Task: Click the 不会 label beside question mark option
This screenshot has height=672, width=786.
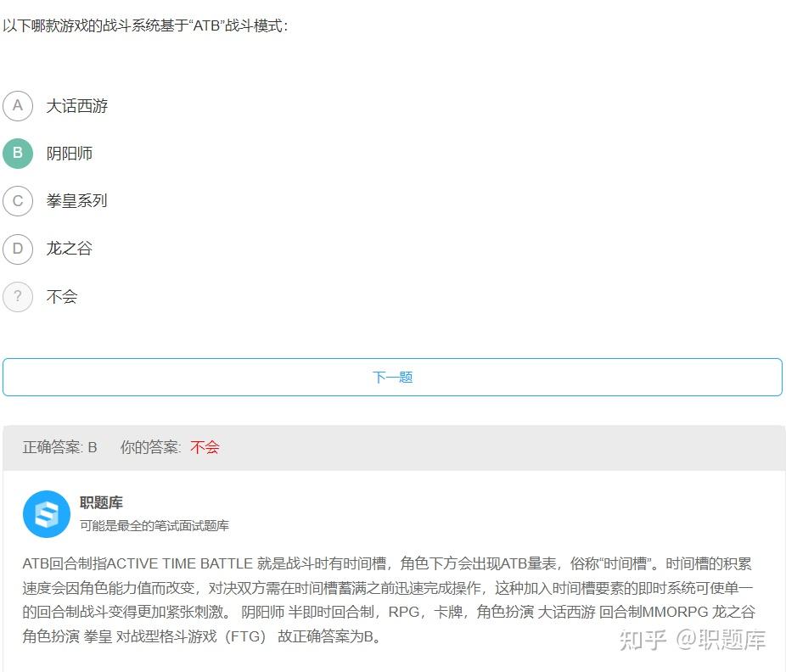Action: (x=62, y=297)
